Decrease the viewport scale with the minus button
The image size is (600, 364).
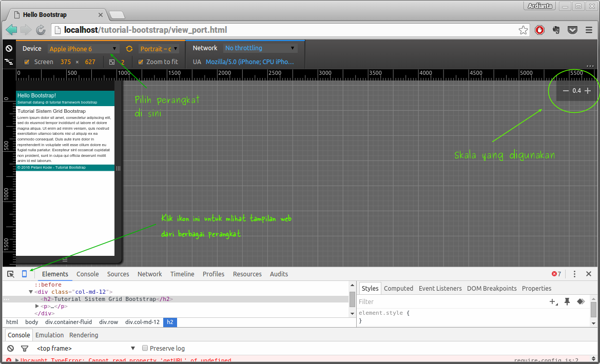click(566, 91)
